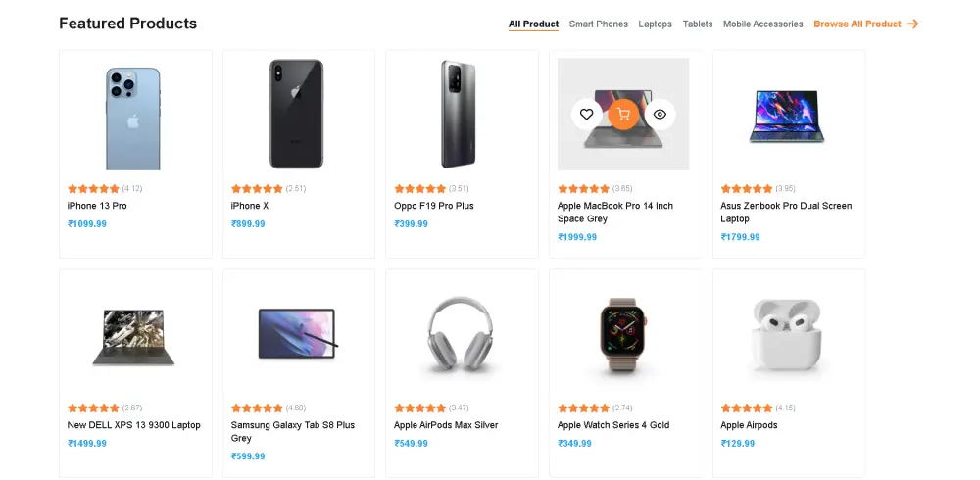Click the Apple Watch Series 4 image
The height and width of the screenshot is (480, 980).
click(623, 337)
